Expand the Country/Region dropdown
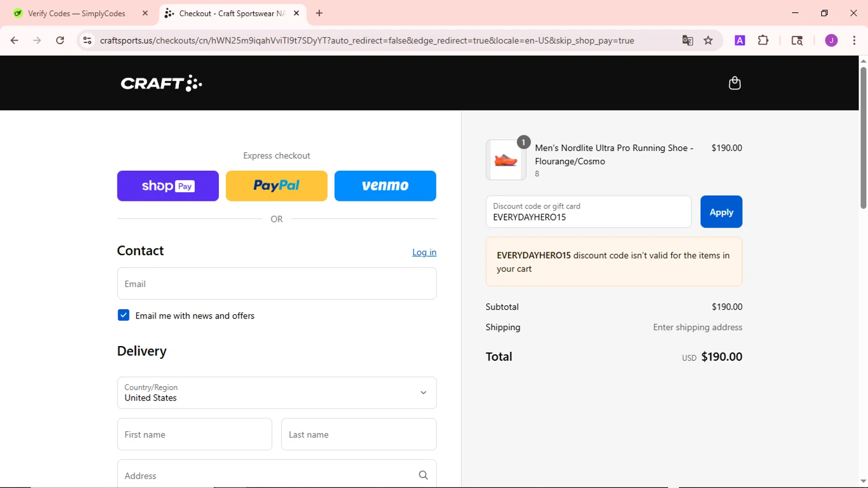The image size is (868, 488). [277, 392]
